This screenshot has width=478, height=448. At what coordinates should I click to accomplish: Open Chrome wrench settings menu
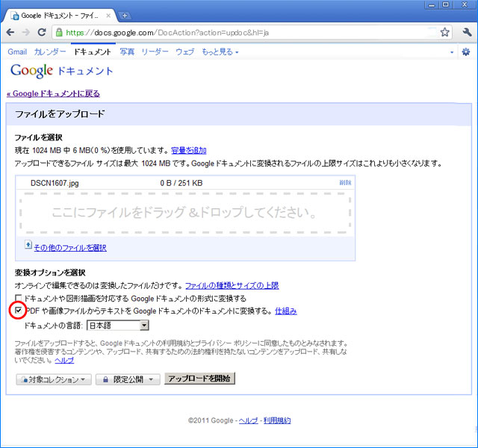467,32
